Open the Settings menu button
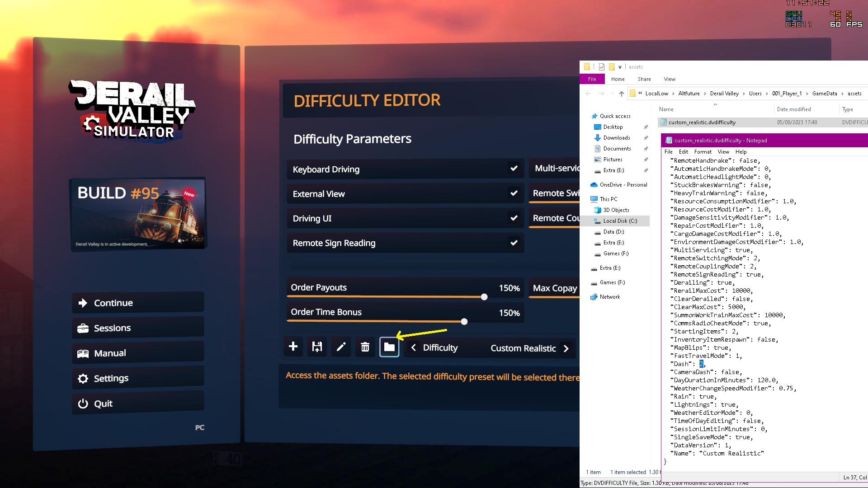868x488 pixels. [138, 378]
